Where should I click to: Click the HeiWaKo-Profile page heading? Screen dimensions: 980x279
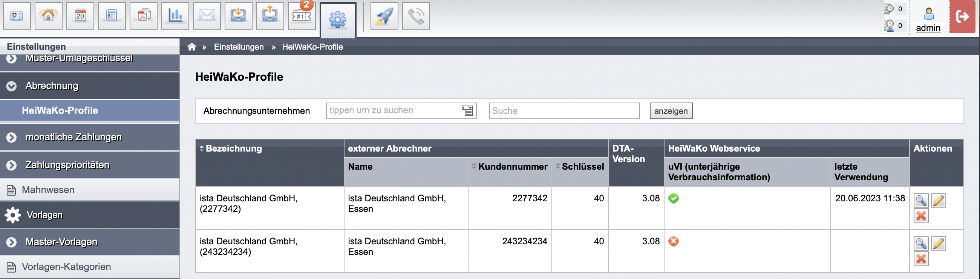coord(239,77)
